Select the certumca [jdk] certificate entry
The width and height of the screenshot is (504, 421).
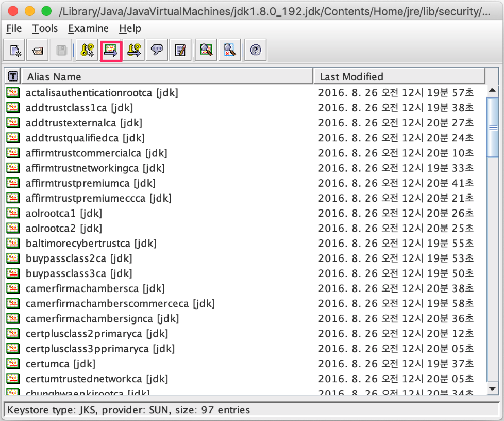pos(60,364)
